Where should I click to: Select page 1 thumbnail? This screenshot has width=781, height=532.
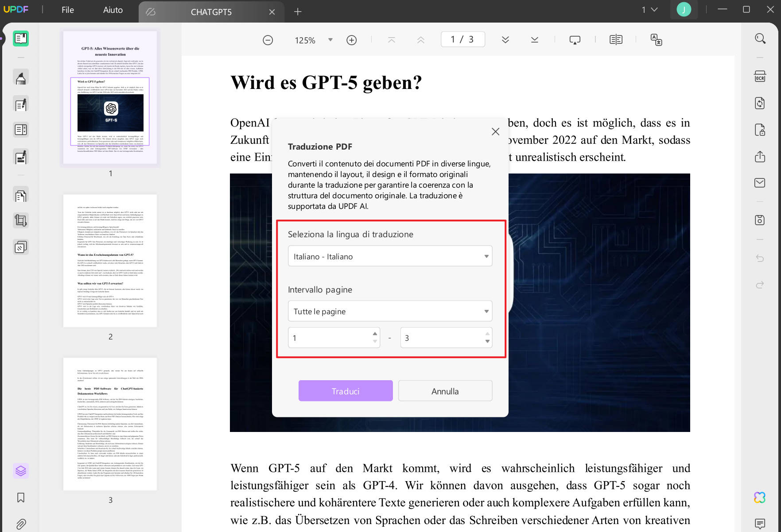(x=110, y=97)
